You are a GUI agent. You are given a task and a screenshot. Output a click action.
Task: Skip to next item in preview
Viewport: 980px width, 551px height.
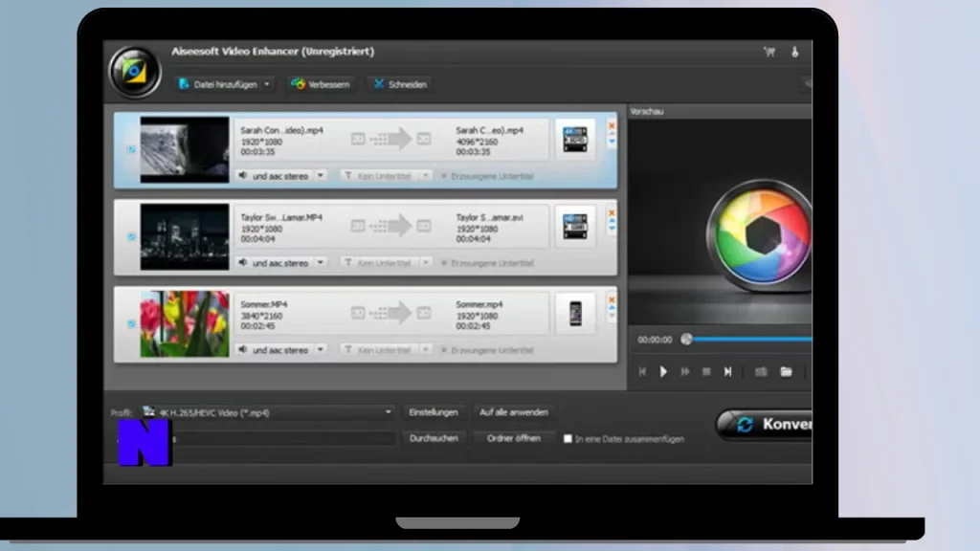tap(727, 372)
